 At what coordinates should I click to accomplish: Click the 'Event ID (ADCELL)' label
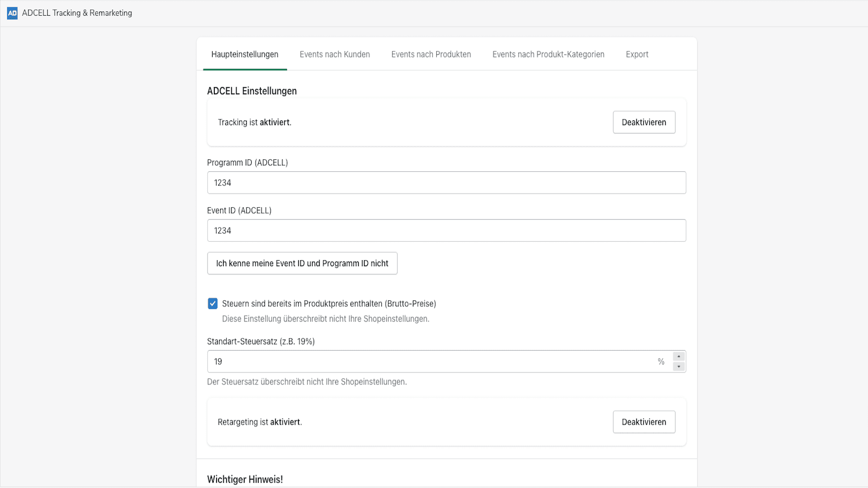(x=239, y=210)
